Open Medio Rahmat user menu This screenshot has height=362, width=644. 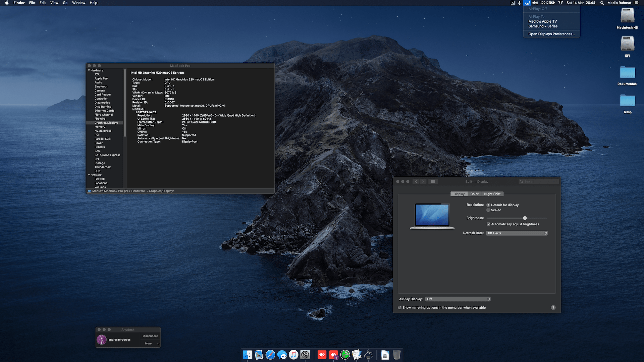pyautogui.click(x=619, y=3)
